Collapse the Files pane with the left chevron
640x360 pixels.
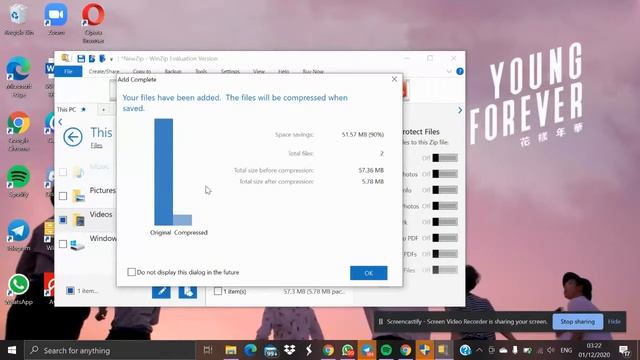[x=60, y=122]
